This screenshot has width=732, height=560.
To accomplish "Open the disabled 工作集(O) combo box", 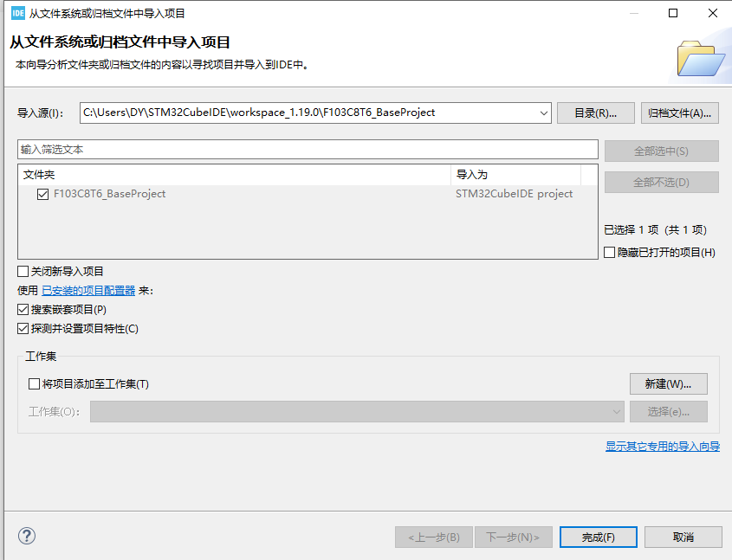I will [357, 412].
